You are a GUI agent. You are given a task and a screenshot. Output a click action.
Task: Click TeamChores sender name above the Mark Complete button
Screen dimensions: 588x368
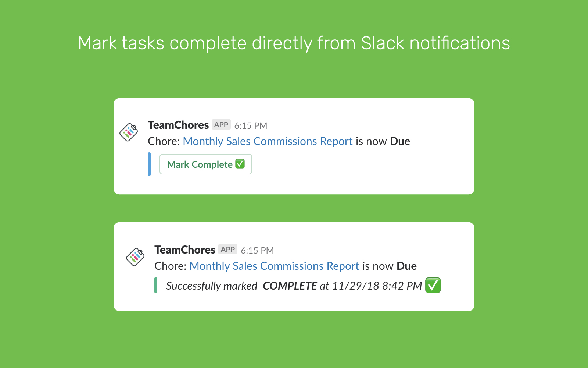178,125
